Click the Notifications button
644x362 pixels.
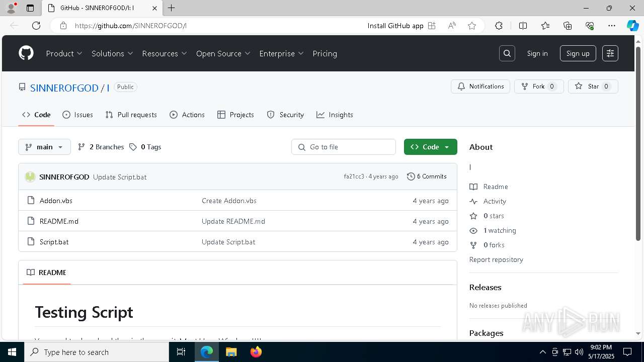480,86
